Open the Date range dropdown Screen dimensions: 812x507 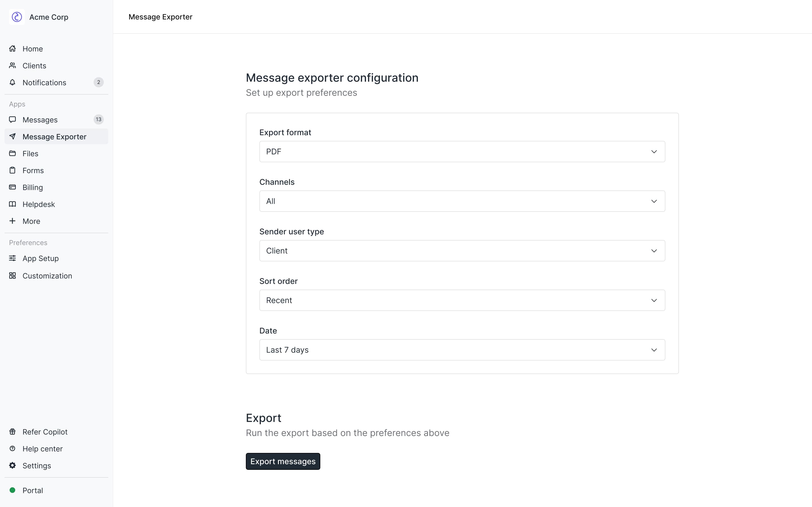click(x=462, y=350)
